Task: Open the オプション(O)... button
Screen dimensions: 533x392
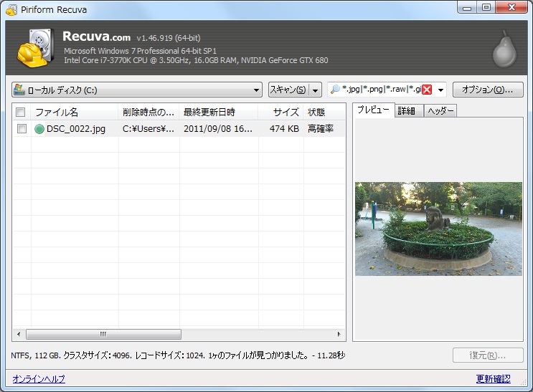Action: 488,90
